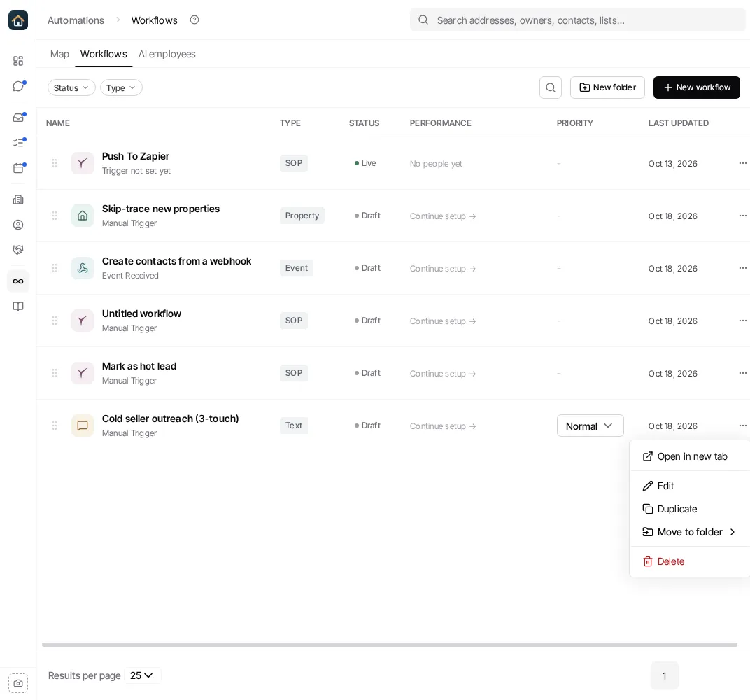Open the infinity automations icon in the sidebar
The image size is (750, 700).
[x=18, y=281]
